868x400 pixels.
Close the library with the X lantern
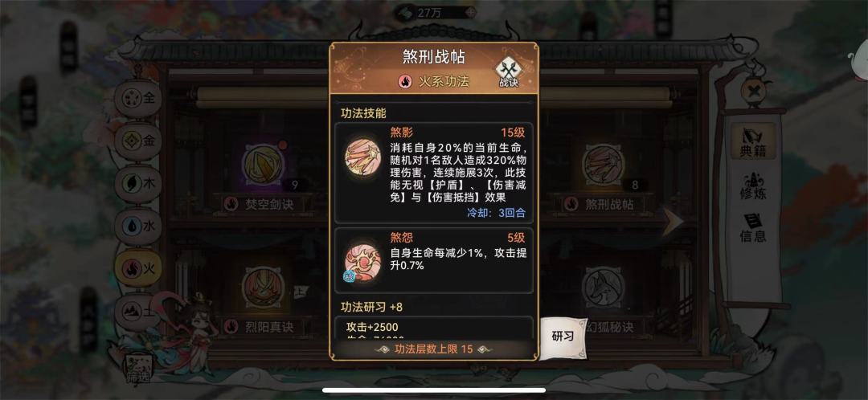pyautogui.click(x=753, y=91)
